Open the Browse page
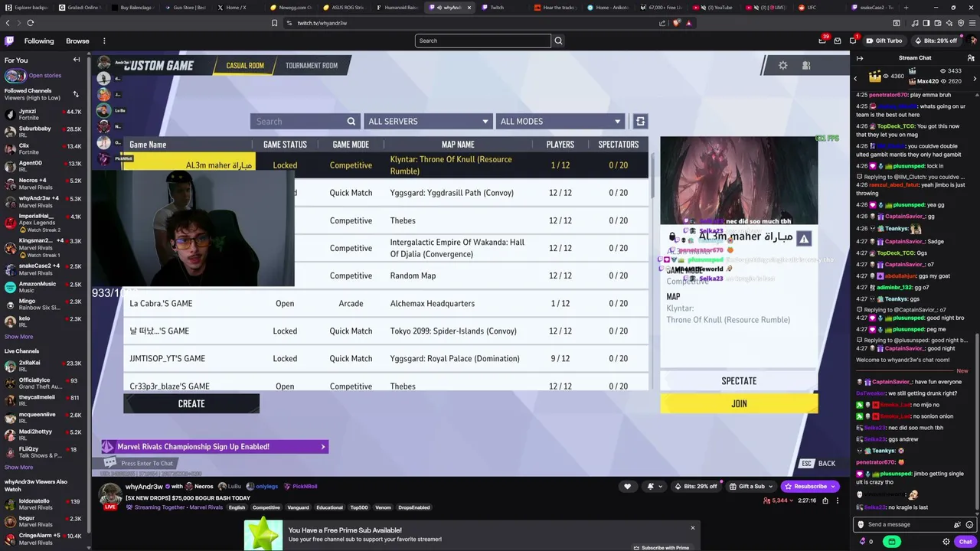This screenshot has height=551, width=980. tap(77, 41)
